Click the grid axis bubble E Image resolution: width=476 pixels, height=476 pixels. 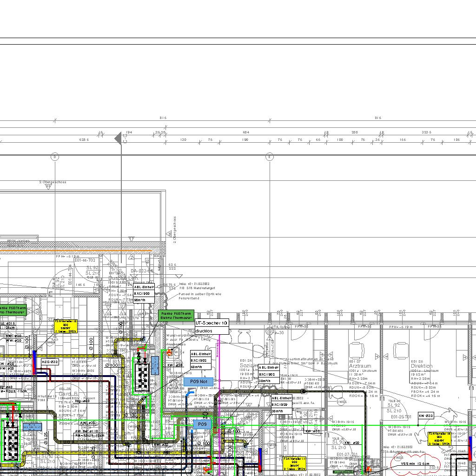point(270,157)
